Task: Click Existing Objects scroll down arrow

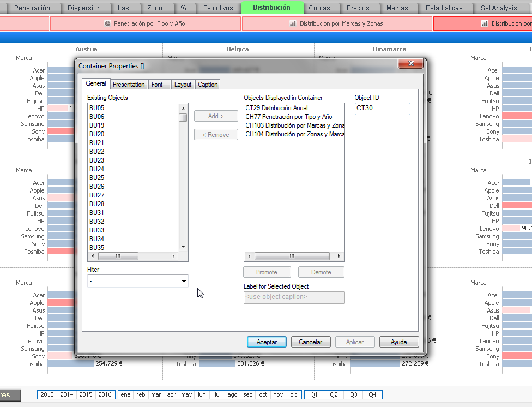Action: click(183, 247)
